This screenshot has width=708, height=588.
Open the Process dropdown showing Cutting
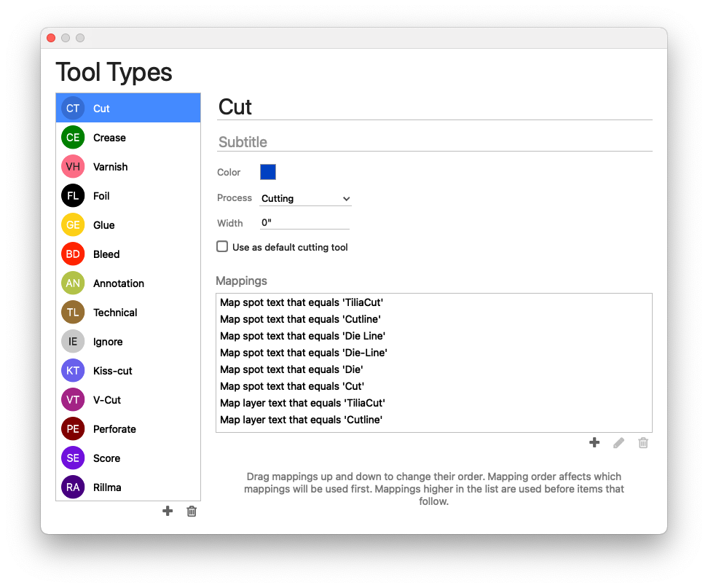[x=305, y=199]
